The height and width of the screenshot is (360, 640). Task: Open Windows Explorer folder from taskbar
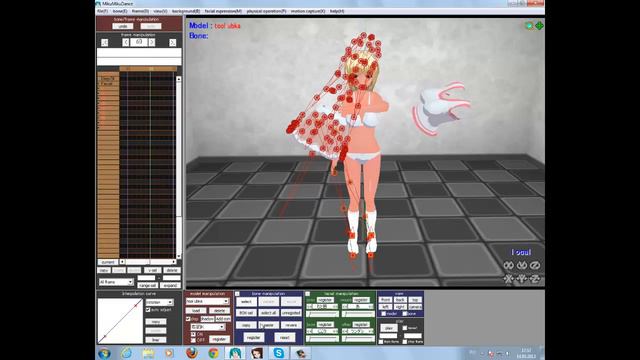tap(148, 353)
